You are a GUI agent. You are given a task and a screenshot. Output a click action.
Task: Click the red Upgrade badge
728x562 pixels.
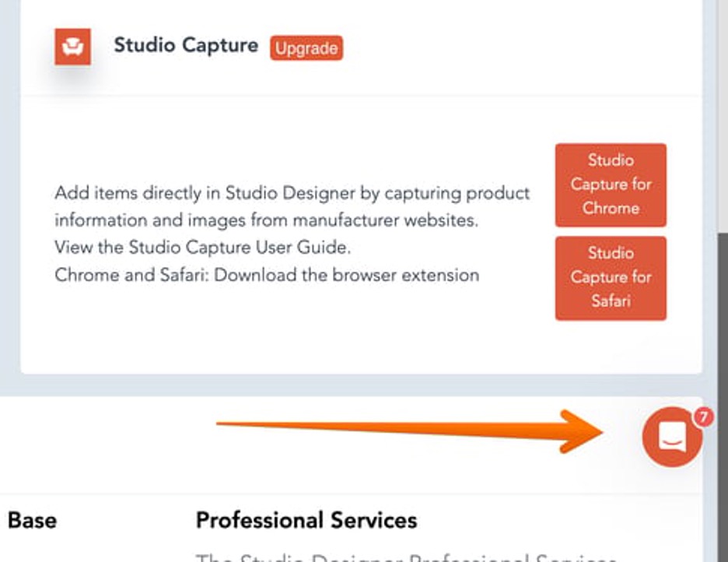306,47
